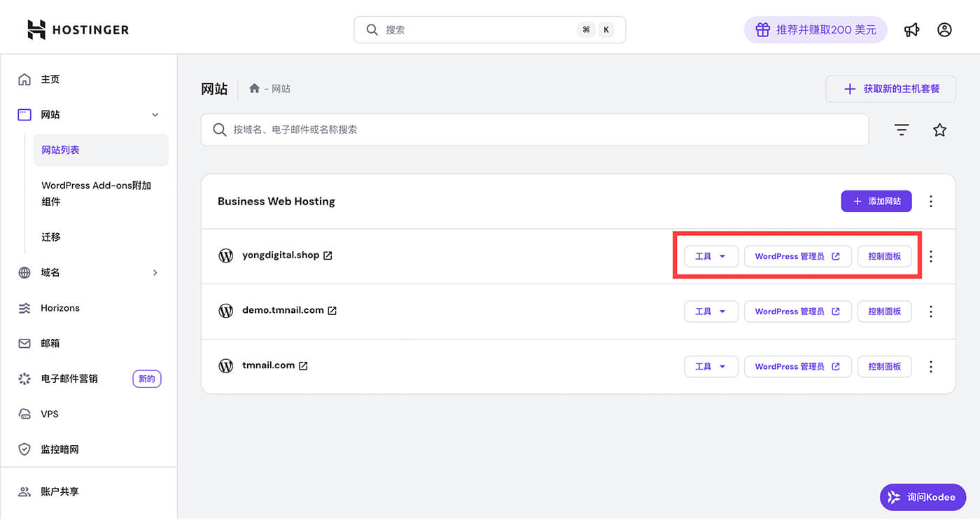Click WordPress icon of tmnail.com row
The width and height of the screenshot is (980, 525).
(x=225, y=365)
